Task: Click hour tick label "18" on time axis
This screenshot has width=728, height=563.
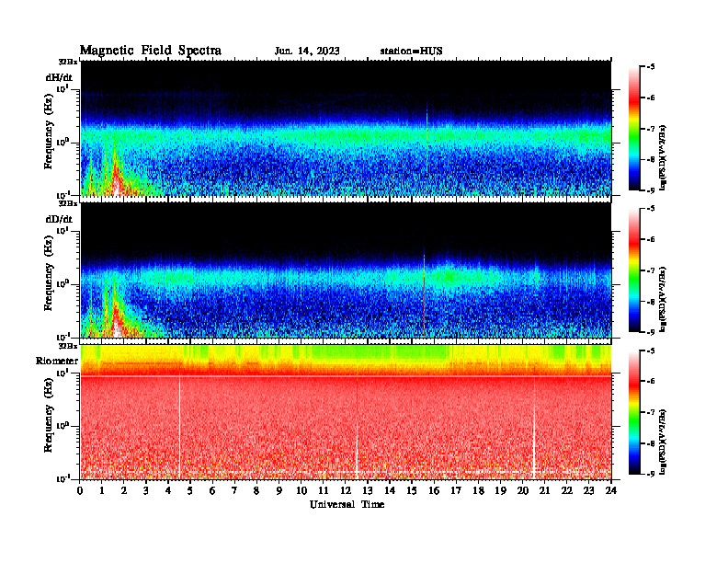Action: tap(478, 490)
